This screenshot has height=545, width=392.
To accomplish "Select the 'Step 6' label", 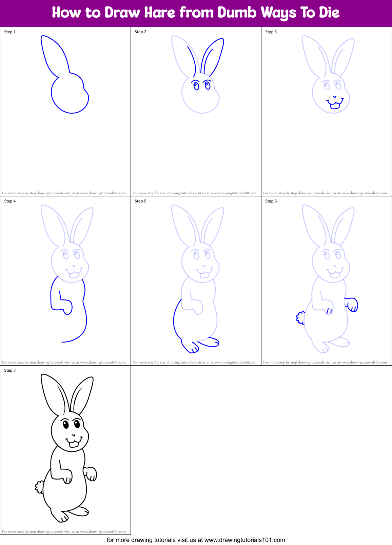I will 271,201.
